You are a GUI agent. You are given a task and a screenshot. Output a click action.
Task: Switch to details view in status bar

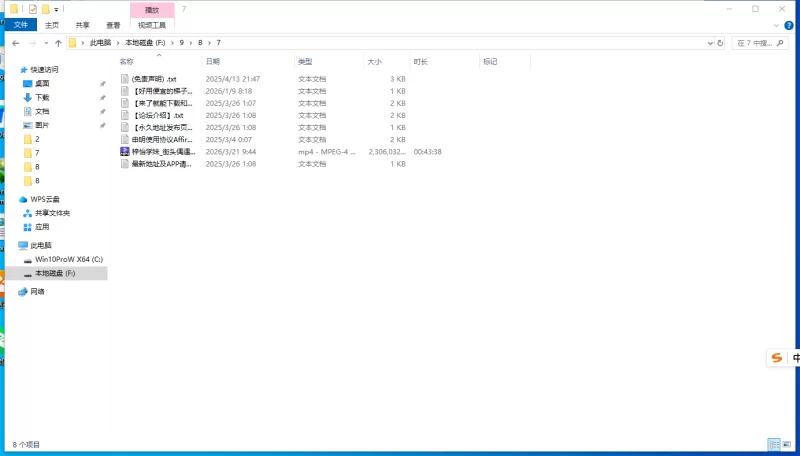click(x=773, y=443)
